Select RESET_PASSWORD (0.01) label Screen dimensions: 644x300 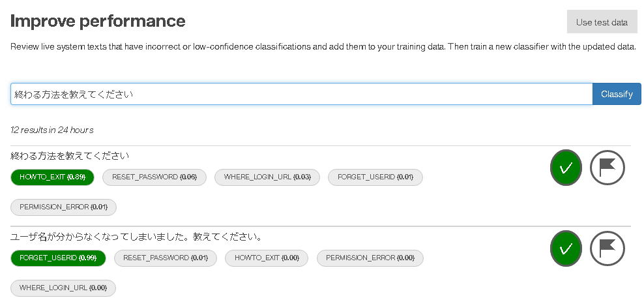tap(165, 258)
